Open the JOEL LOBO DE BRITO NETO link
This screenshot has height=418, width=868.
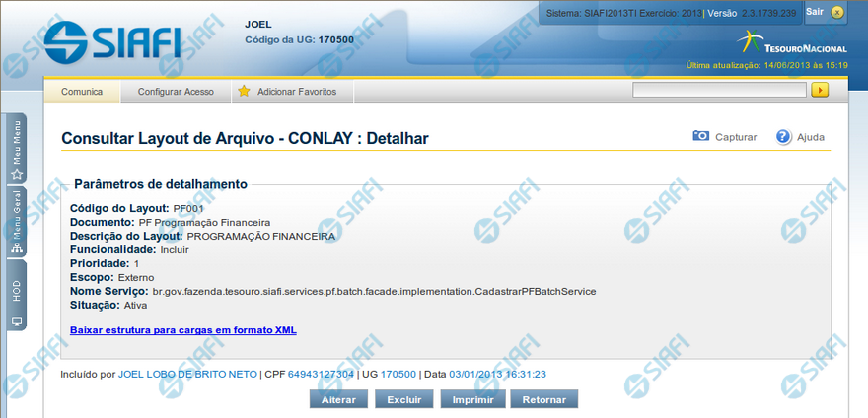pyautogui.click(x=186, y=375)
